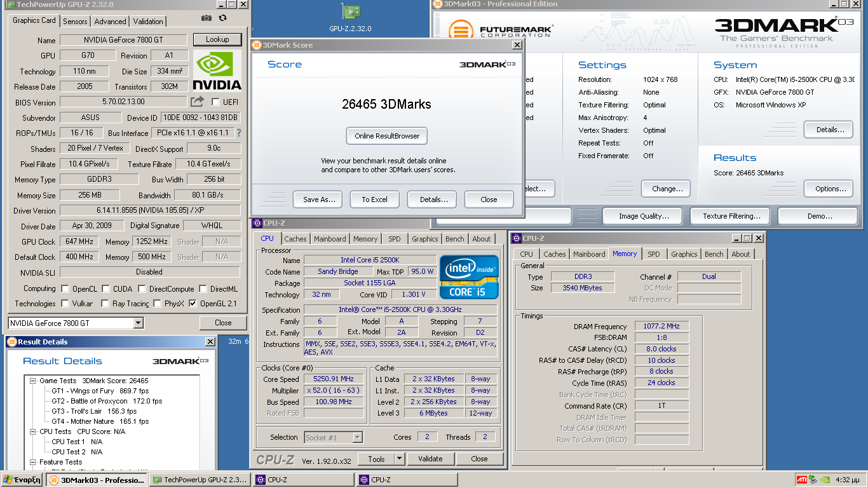Screen dimensions: 868x488
Task: Toggle the PhysX checkbox
Action: click(x=157, y=304)
